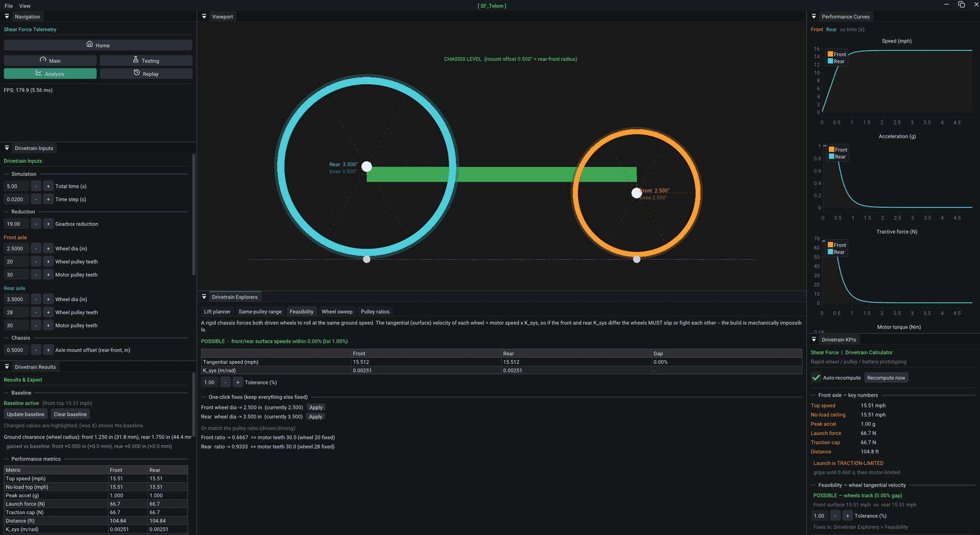Viewport: 980px width, 535px height.
Task: Open the Main gauge page
Action: point(50,60)
